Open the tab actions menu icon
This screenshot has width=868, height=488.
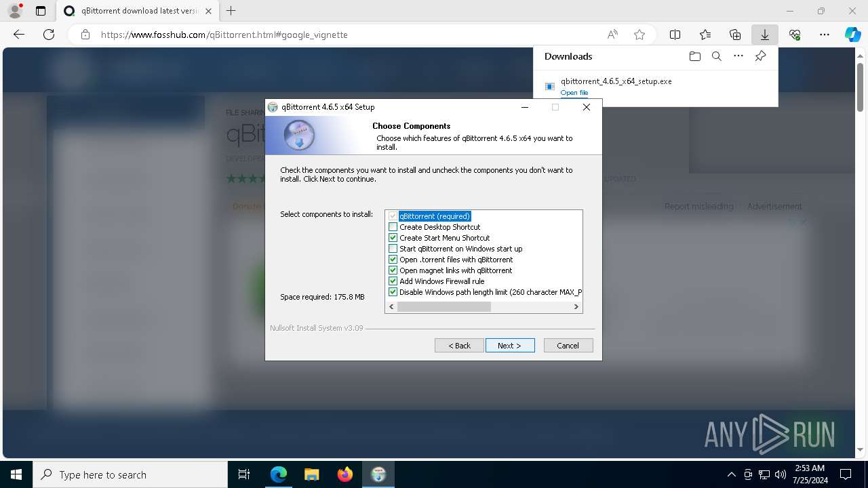(x=41, y=11)
